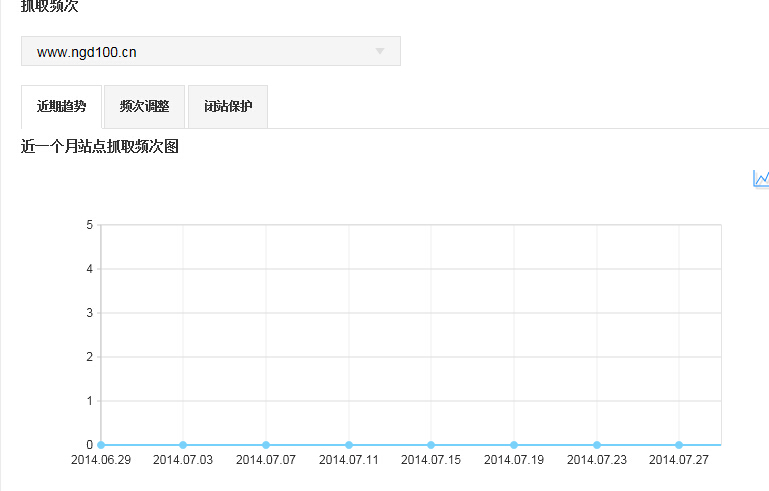
Task: Switch to the 闭站保护 tab
Action: pyautogui.click(x=228, y=106)
